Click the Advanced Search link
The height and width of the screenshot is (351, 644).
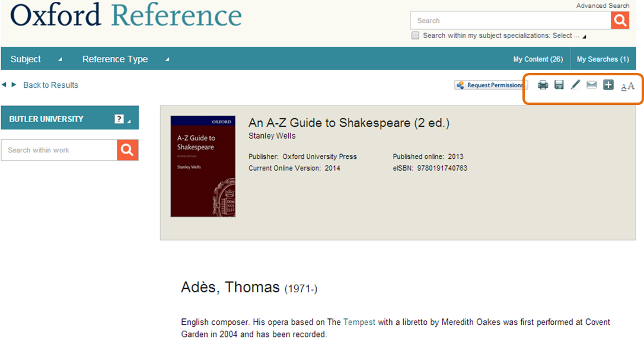click(602, 5)
